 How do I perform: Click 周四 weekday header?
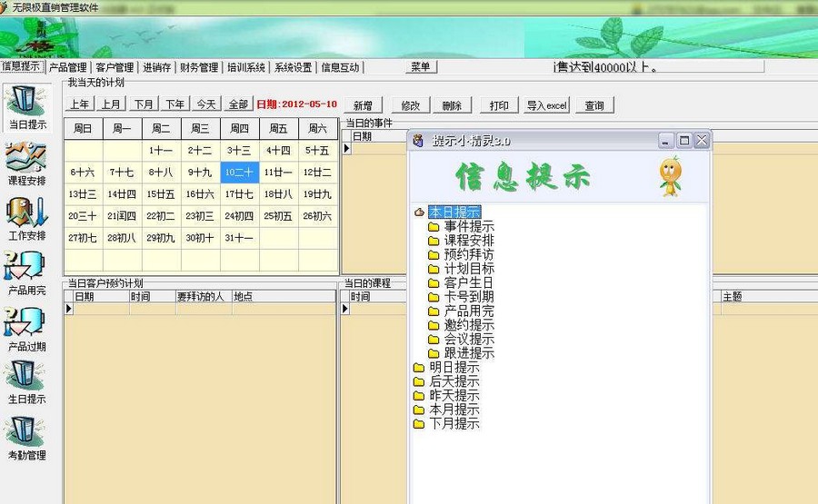[239, 128]
